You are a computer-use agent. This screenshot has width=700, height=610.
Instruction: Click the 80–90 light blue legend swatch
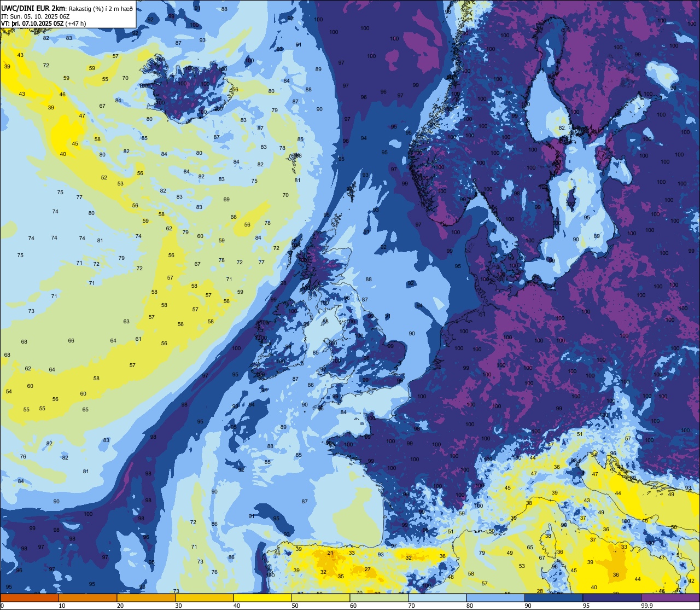click(495, 597)
